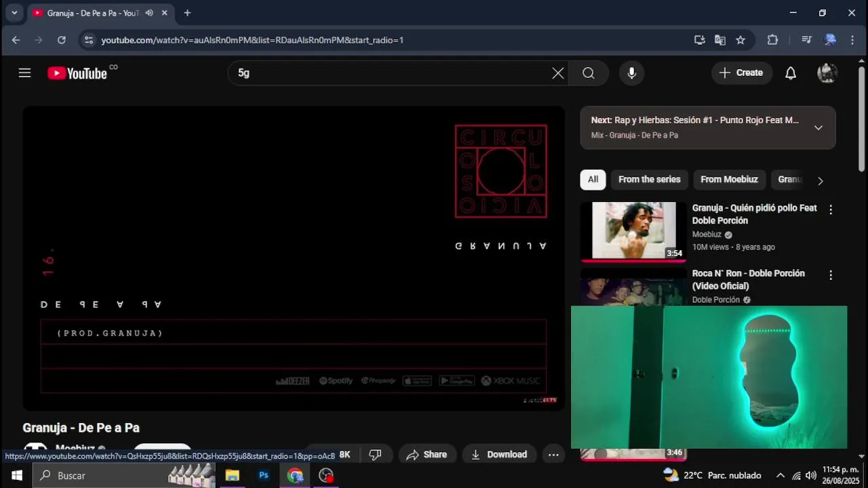Open Chrome media controls icon
868x488 pixels.
[x=806, y=40]
